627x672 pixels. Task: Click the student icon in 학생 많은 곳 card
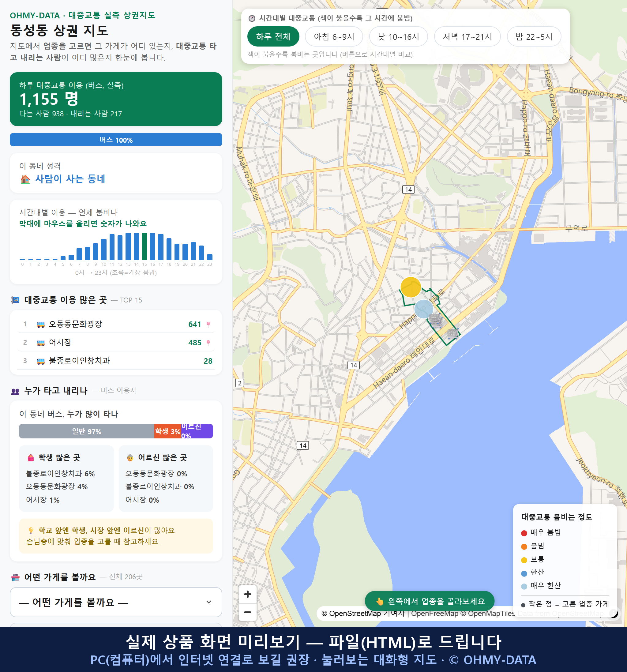click(x=31, y=458)
